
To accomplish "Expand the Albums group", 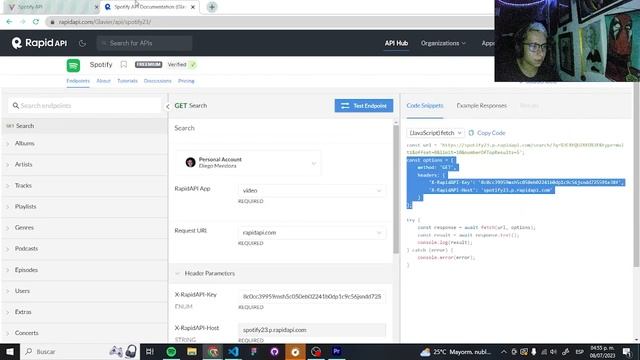I will [84, 143].
